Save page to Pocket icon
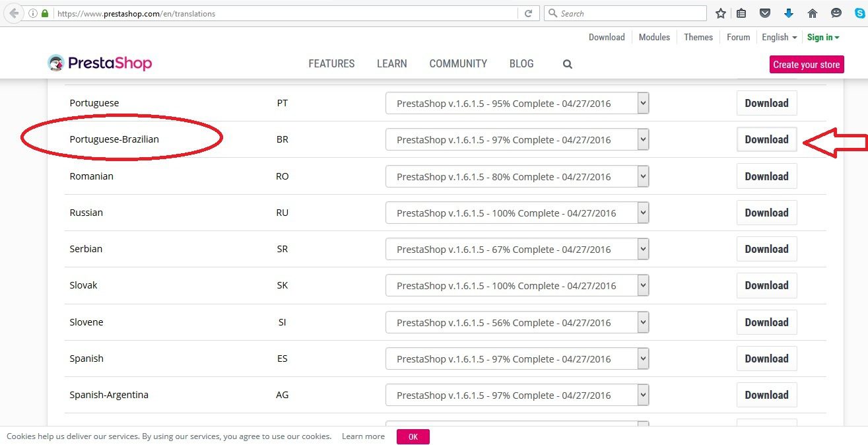This screenshot has height=445, width=868. coord(765,13)
